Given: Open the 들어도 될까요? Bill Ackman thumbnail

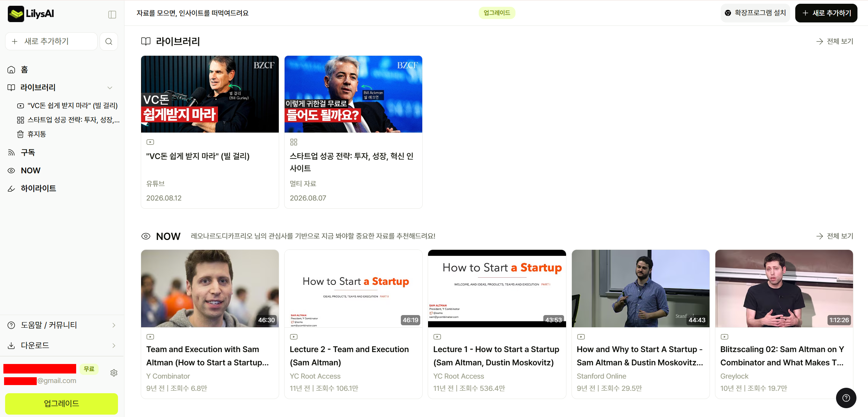Looking at the screenshot, I should click(353, 94).
